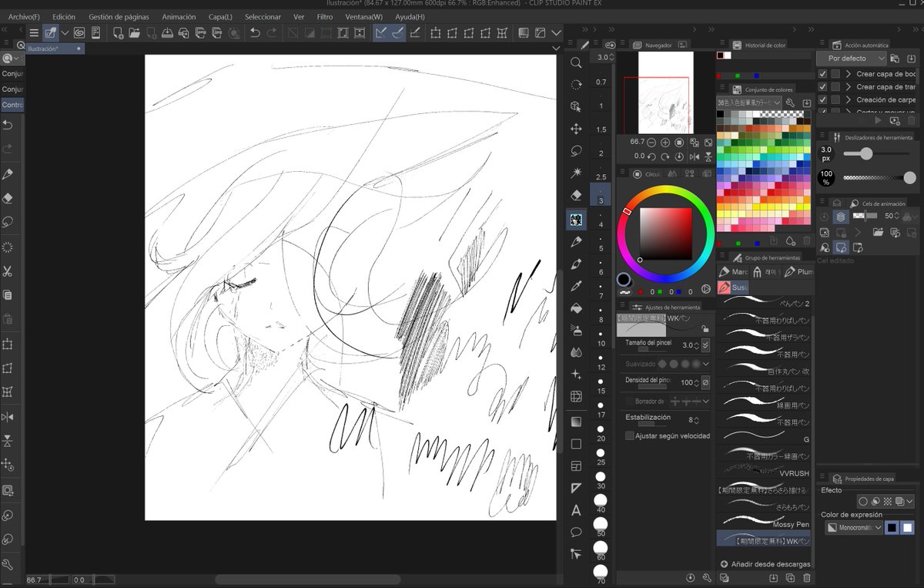The width and height of the screenshot is (924, 588).
Task: Rotate canvas left in Navigator
Action: point(651,156)
